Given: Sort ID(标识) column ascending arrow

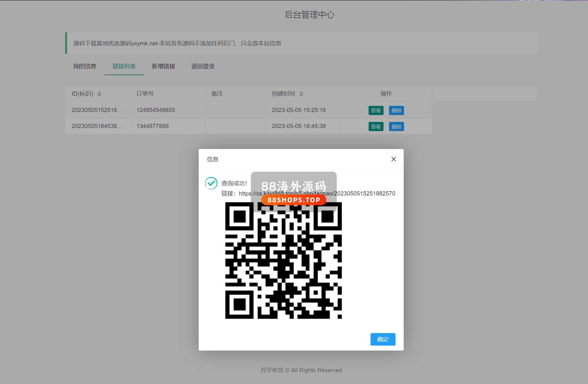Looking at the screenshot, I should click(99, 92).
